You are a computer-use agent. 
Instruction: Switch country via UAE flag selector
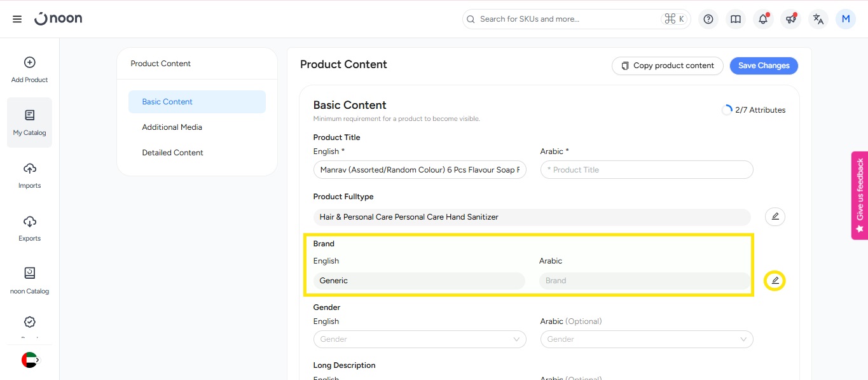(30, 360)
